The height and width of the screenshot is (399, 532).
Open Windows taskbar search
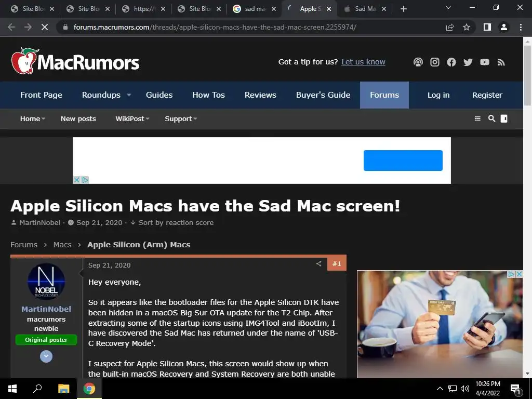(x=37, y=389)
